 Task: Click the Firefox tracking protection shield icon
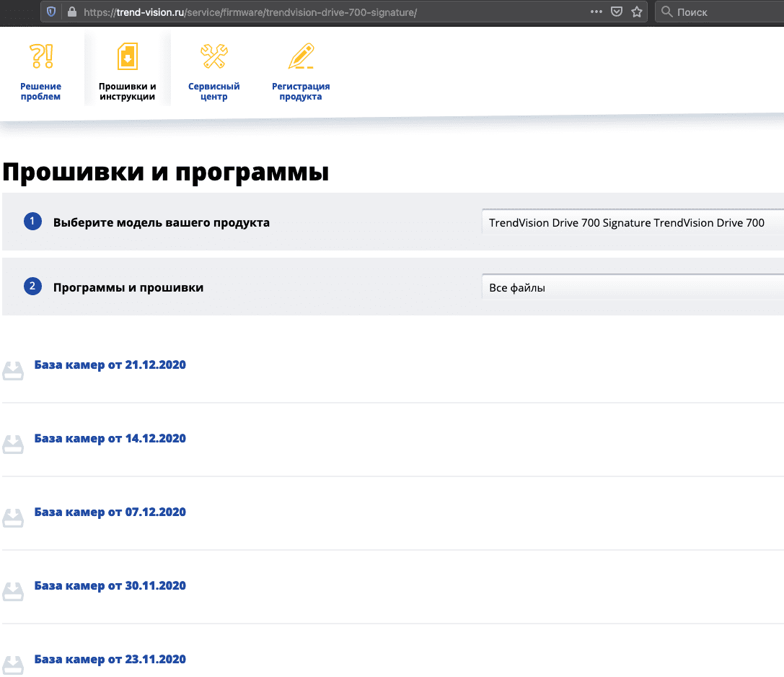point(51,12)
